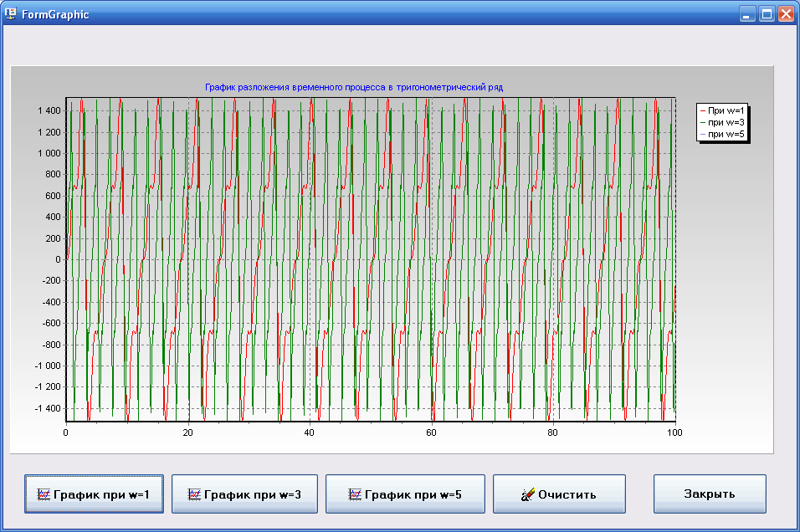The height and width of the screenshot is (532, 800).
Task: Click the chart icon on the w=5 button
Action: click(355, 494)
